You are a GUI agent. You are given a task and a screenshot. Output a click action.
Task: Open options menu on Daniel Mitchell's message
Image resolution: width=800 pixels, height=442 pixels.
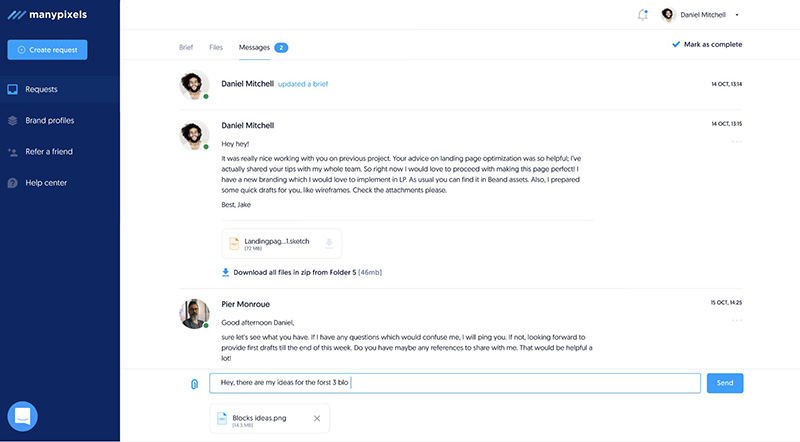pos(737,141)
